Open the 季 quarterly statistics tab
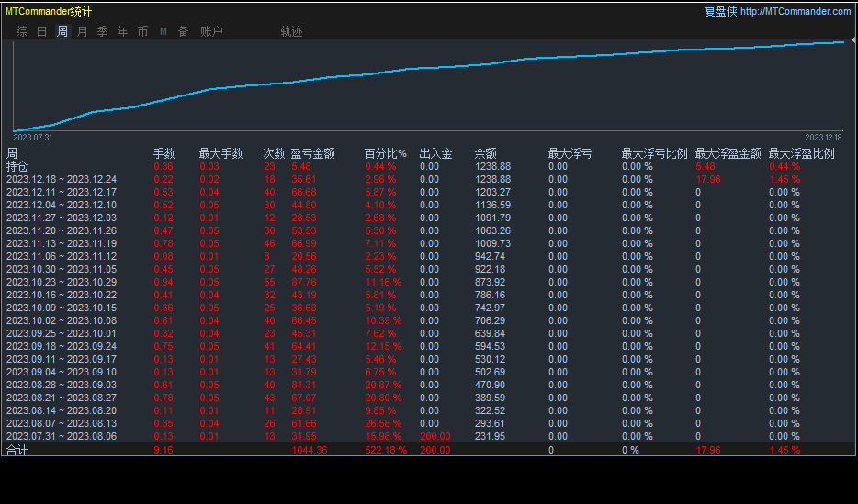Viewport: 858px width, 504px height. pyautogui.click(x=102, y=32)
